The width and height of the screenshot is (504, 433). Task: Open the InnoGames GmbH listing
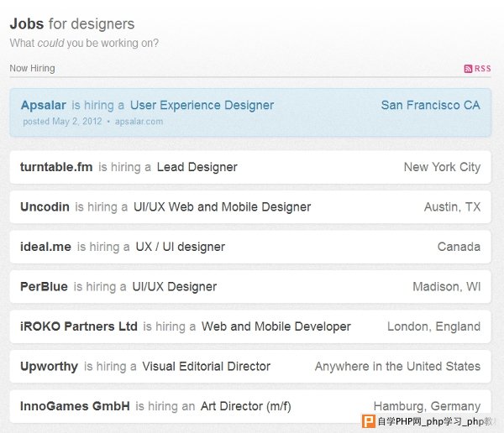coord(75,406)
